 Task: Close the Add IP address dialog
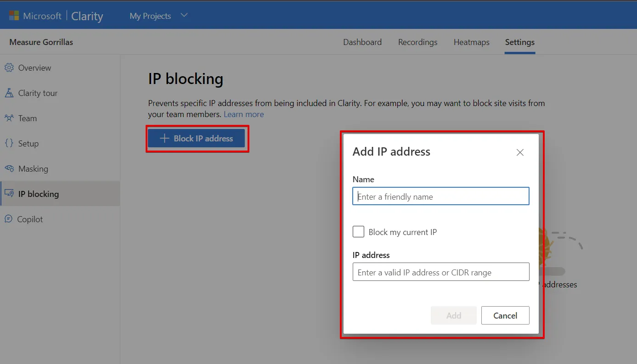(520, 152)
